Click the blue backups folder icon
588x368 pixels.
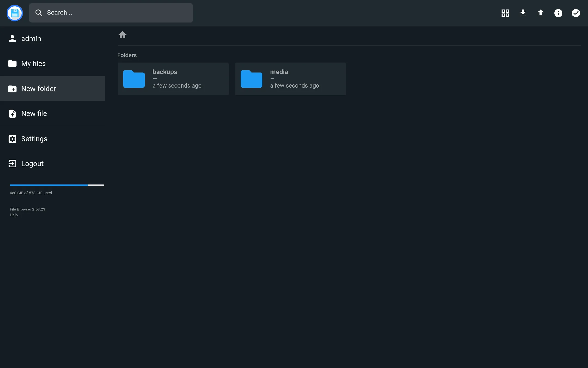[134, 79]
